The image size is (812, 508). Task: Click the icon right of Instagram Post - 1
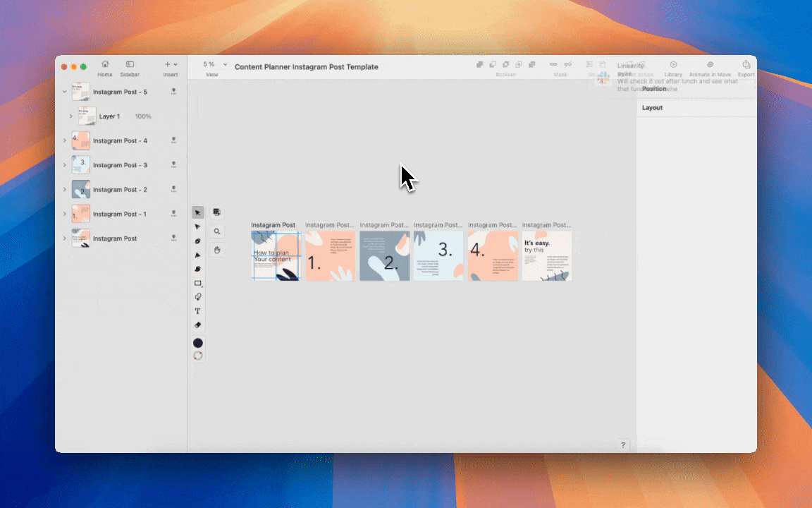coord(173,213)
